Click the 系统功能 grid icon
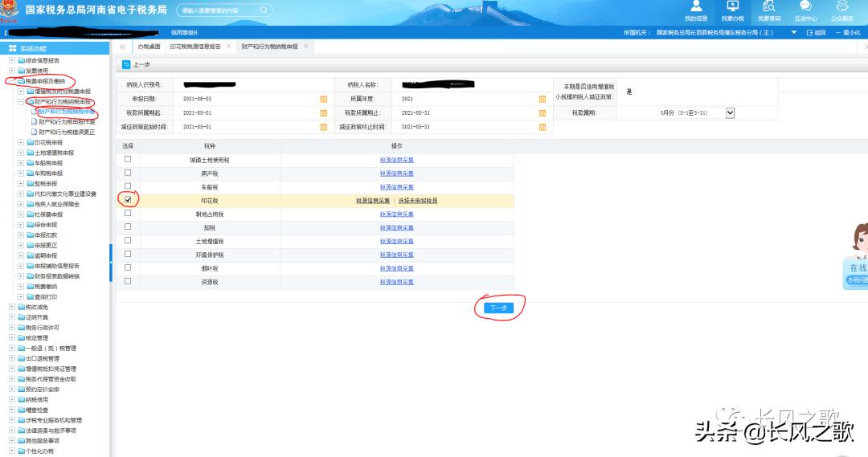Image resolution: width=868 pixels, height=457 pixels. [12, 49]
